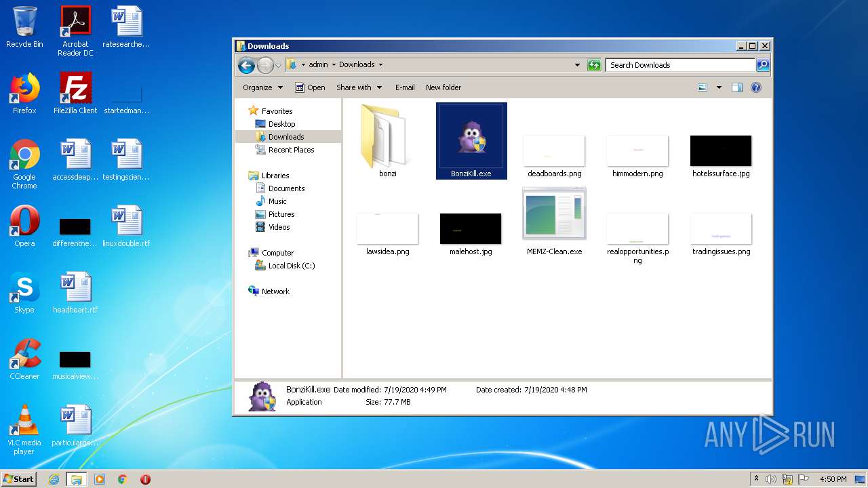Open VLC media player shortcut
Screen dimensions: 868x488
pyautogui.click(x=24, y=430)
